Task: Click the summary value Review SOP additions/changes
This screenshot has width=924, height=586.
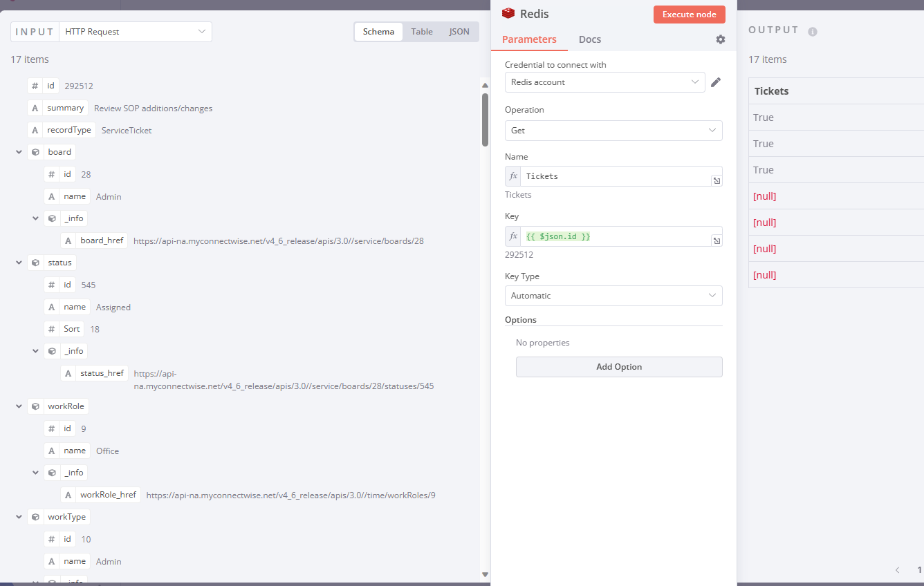Action: pos(154,108)
